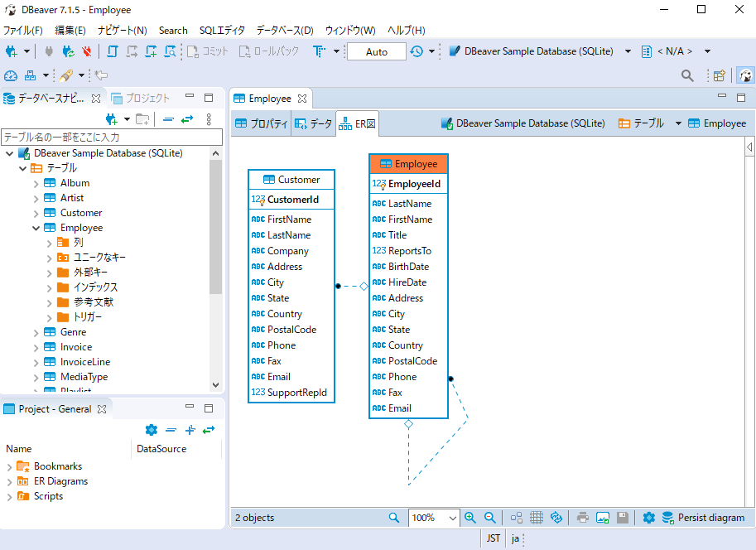Viewport: 756px width, 550px height.
Task: Click the Persist diagram button
Action: [x=704, y=518]
